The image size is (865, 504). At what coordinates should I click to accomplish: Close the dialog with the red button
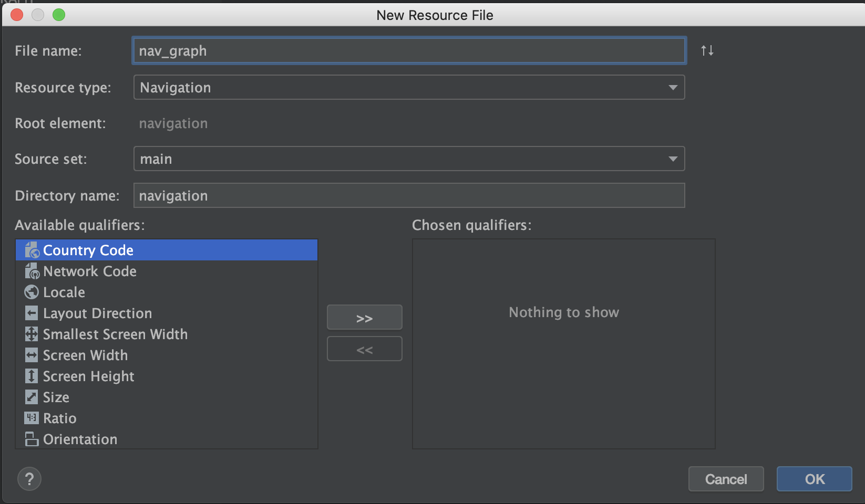pyautogui.click(x=17, y=15)
